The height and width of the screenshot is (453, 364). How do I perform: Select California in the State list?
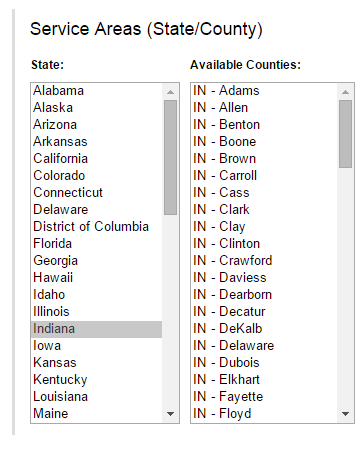pos(96,159)
